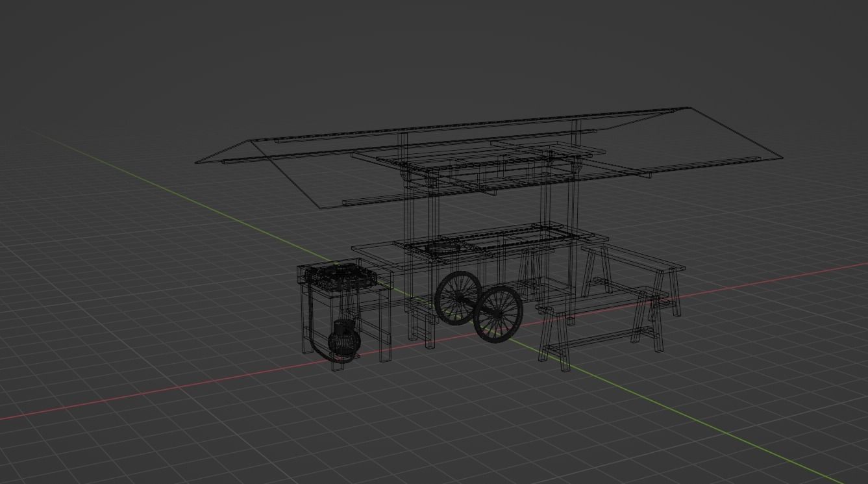Select the round bowl on the counter

[443, 247]
